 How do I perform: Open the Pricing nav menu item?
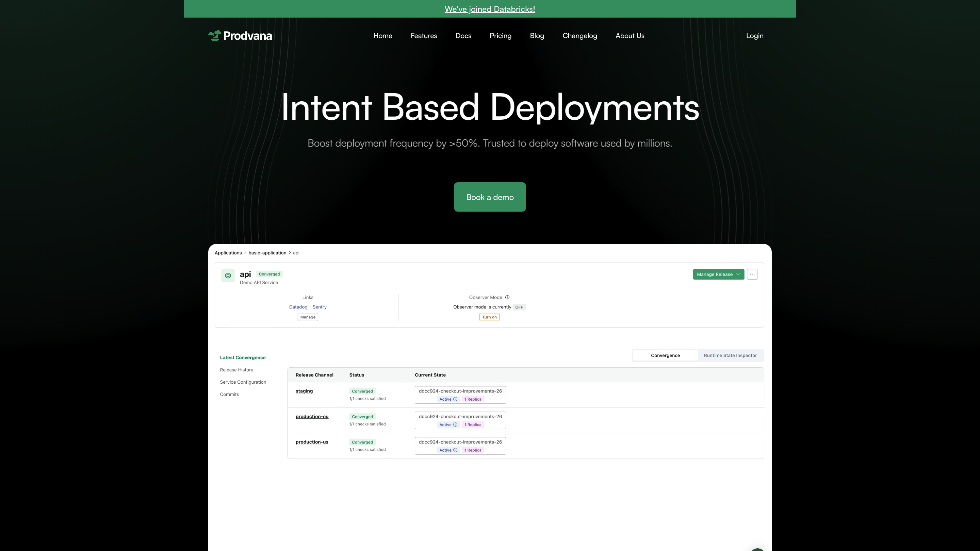pyautogui.click(x=500, y=36)
